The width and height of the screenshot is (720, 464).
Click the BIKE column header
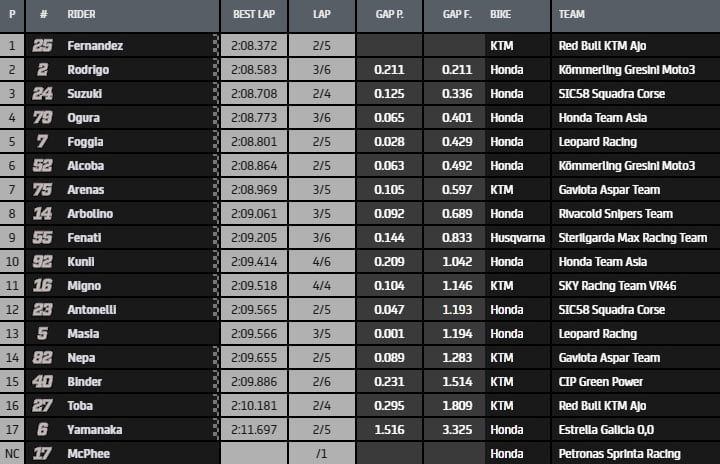501,15
